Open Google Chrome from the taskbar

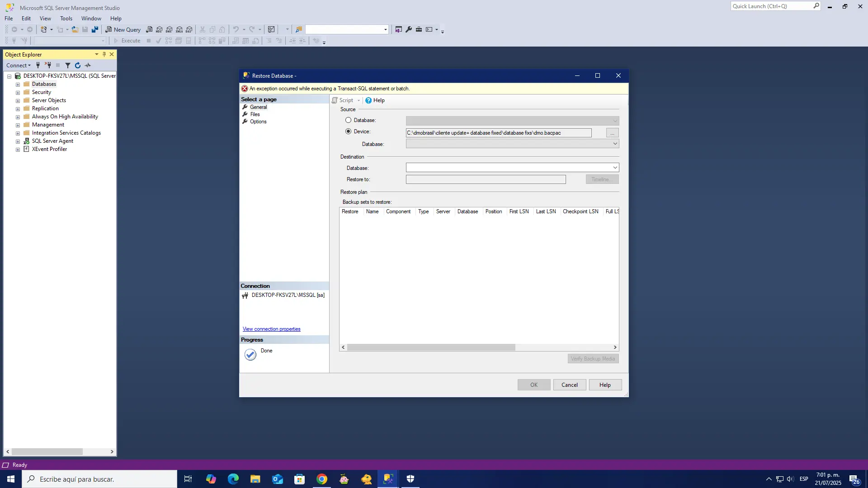point(322,479)
